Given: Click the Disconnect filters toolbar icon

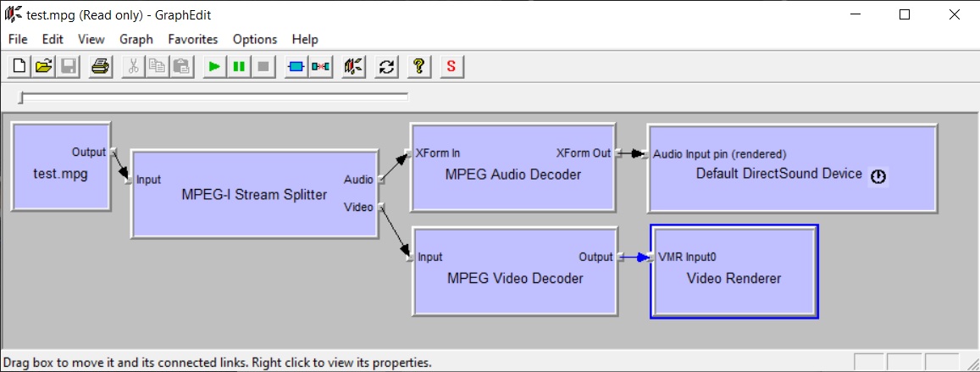Looking at the screenshot, I should point(321,66).
